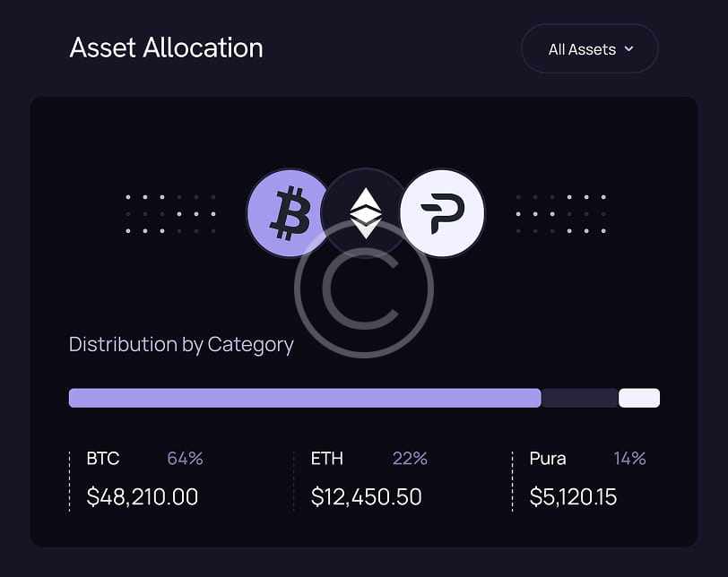Click the 64% BTC percentage

(x=185, y=459)
